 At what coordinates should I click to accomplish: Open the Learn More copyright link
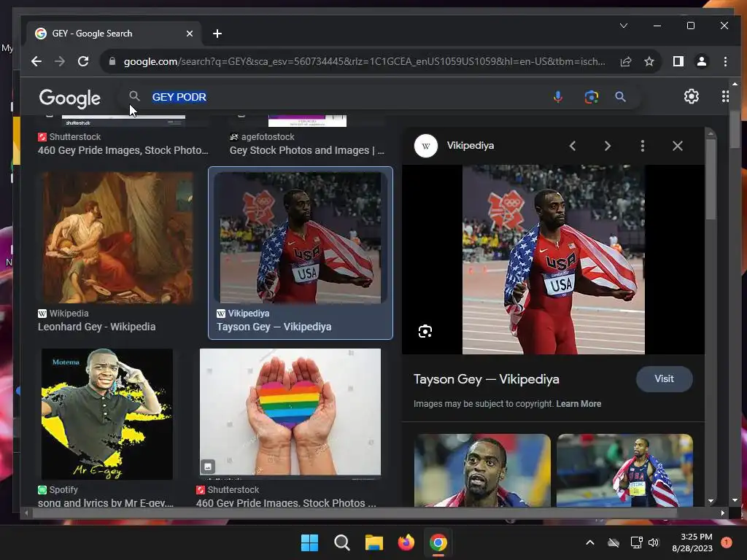pos(578,404)
